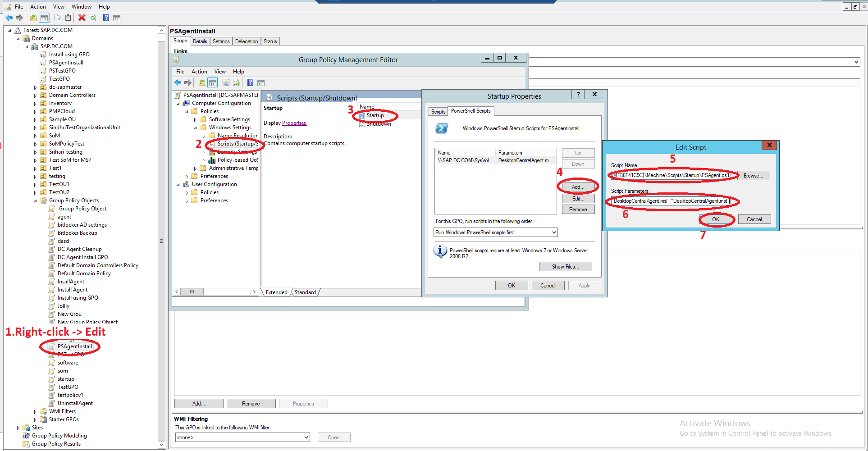Screen dimensions: 868x451
Task: Switch to the Settings tab of PSAgentInstall
Action: [221, 41]
